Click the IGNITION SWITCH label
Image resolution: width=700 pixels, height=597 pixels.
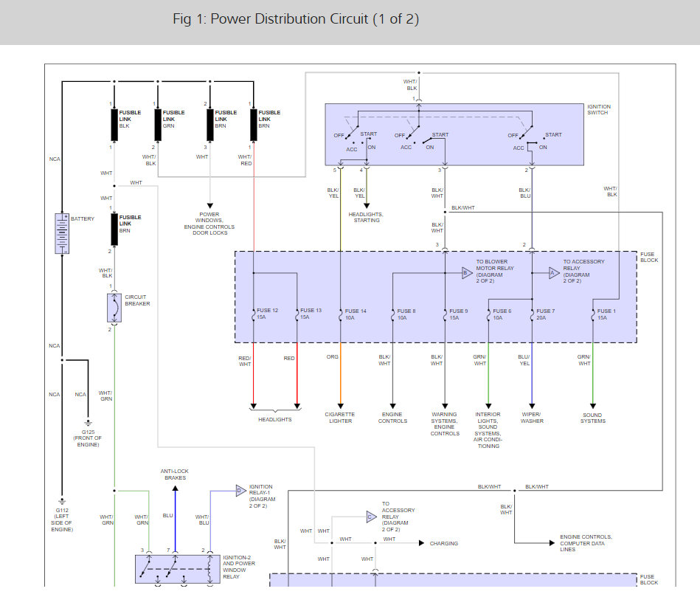599,110
